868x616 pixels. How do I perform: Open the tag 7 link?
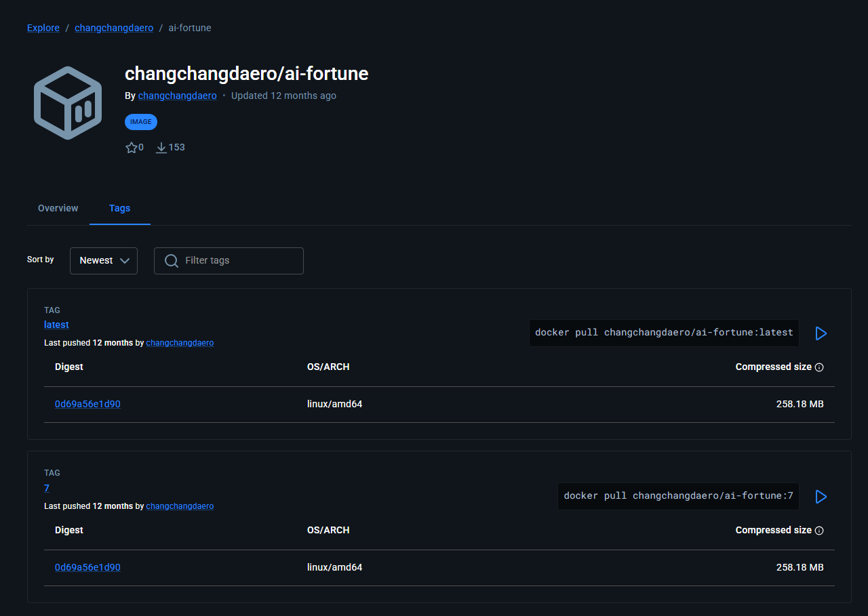(47, 488)
